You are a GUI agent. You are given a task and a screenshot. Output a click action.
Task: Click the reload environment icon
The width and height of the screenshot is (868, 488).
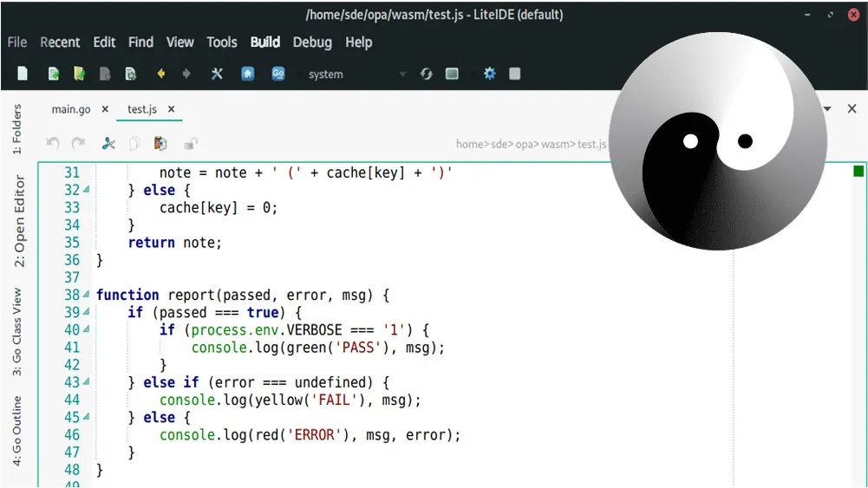coord(426,75)
